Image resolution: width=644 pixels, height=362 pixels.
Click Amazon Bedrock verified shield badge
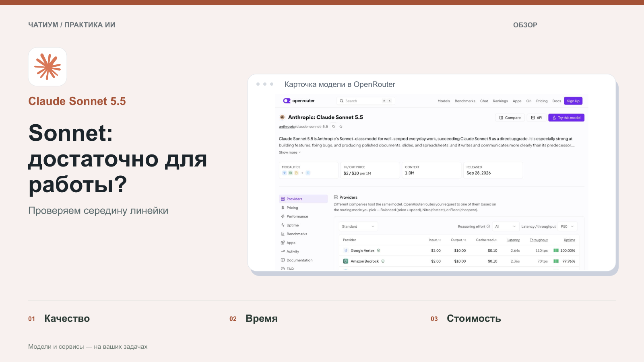click(383, 261)
